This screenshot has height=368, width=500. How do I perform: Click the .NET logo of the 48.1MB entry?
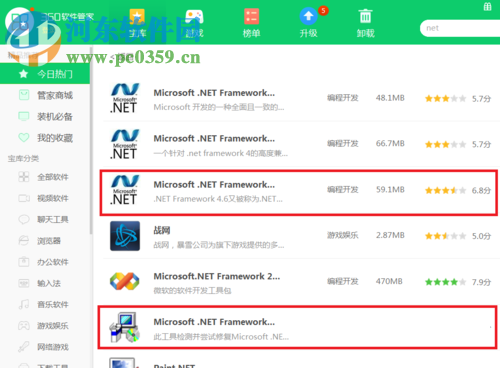(124, 98)
